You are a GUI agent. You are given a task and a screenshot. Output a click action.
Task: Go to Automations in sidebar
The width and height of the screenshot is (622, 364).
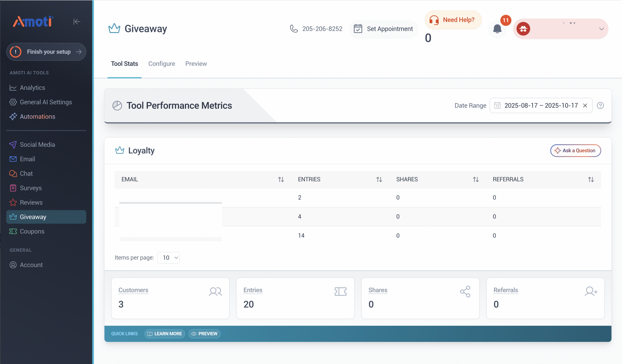click(37, 116)
